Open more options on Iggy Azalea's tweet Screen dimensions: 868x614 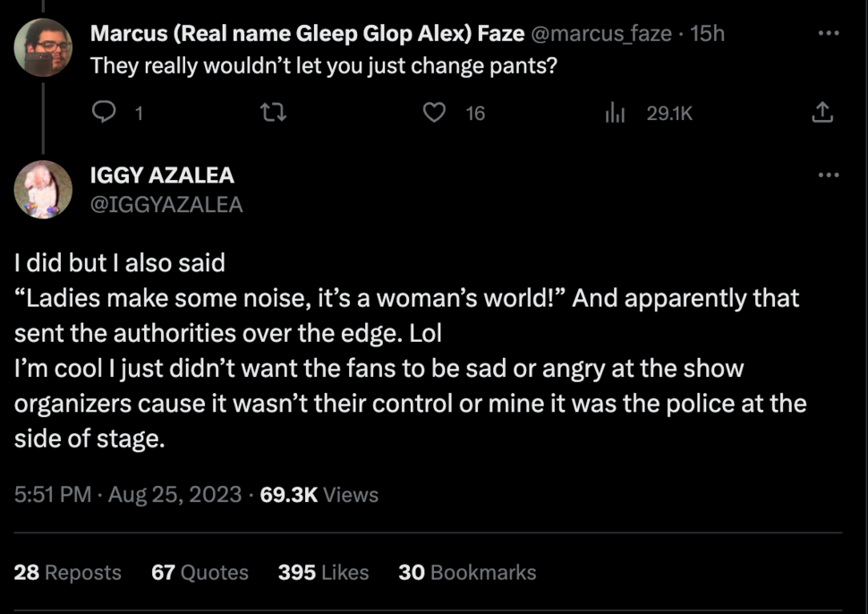(829, 175)
